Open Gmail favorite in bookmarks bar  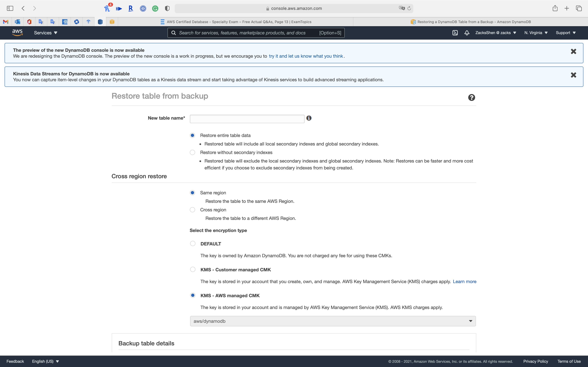coord(6,22)
